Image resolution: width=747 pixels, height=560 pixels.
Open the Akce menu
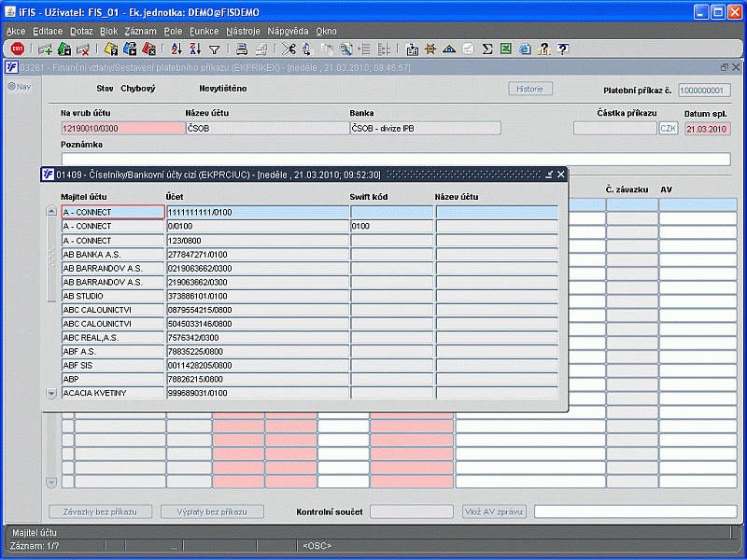point(16,32)
